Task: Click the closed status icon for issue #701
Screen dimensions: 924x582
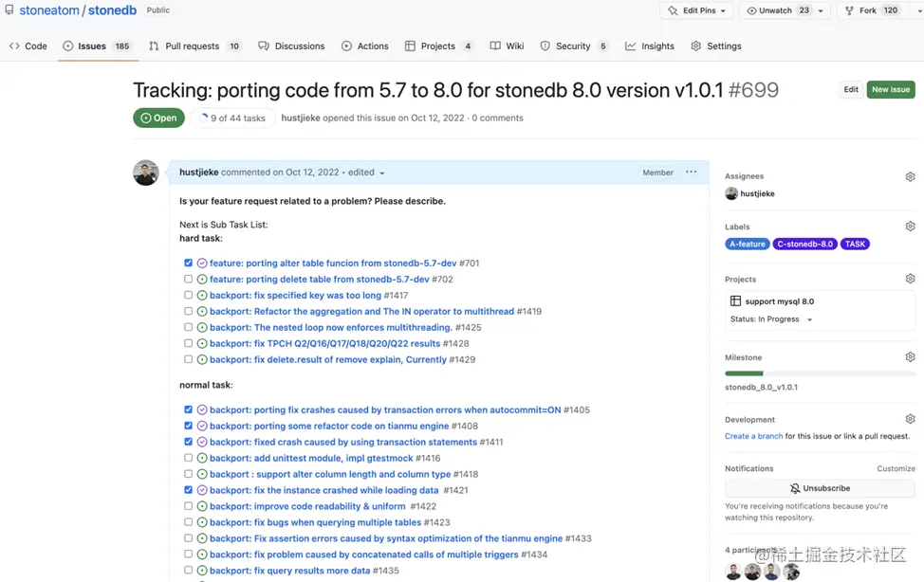Action: tap(201, 264)
